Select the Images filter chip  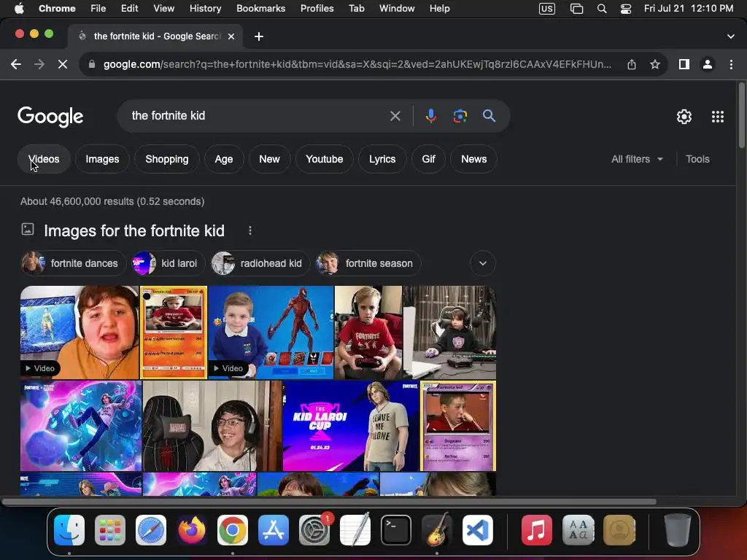pyautogui.click(x=102, y=159)
